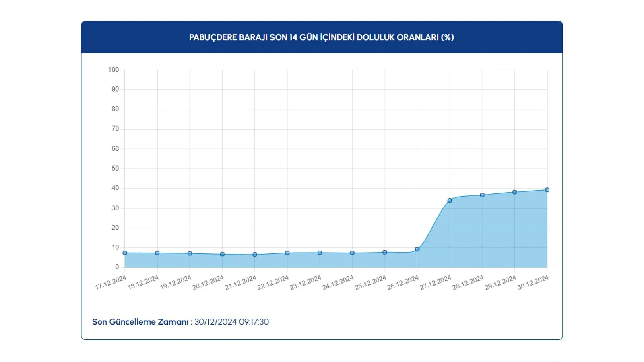Click the y-axis value '0'
The width and height of the screenshot is (644, 362).
click(117, 267)
